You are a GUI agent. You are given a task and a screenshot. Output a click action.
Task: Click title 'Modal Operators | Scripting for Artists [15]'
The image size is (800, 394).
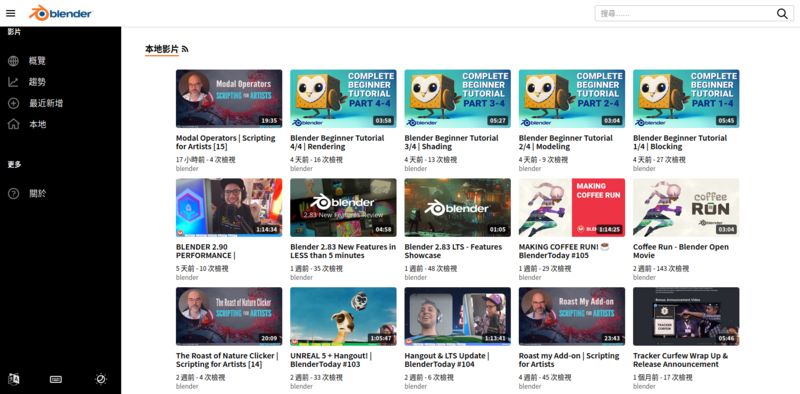(x=226, y=142)
